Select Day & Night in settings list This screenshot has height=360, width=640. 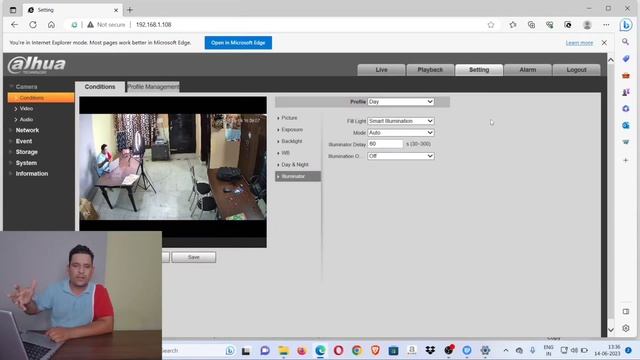[x=295, y=164]
